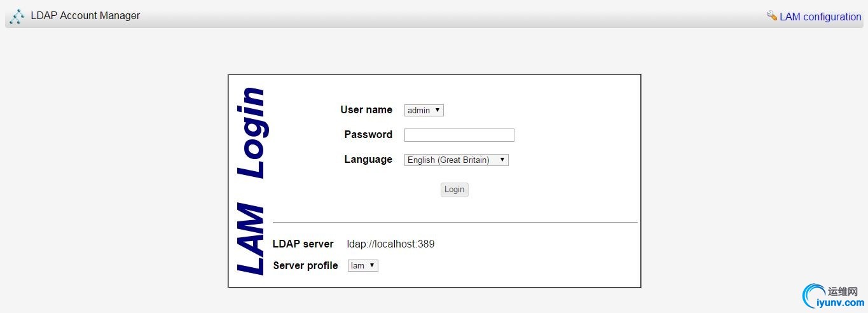Click the vertical LAM heading word

(x=251, y=239)
